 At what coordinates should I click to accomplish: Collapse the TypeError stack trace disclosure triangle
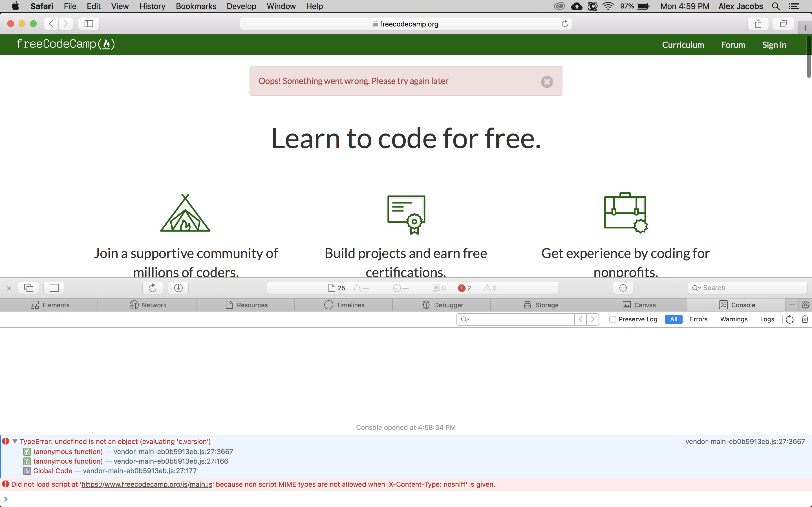click(x=15, y=441)
